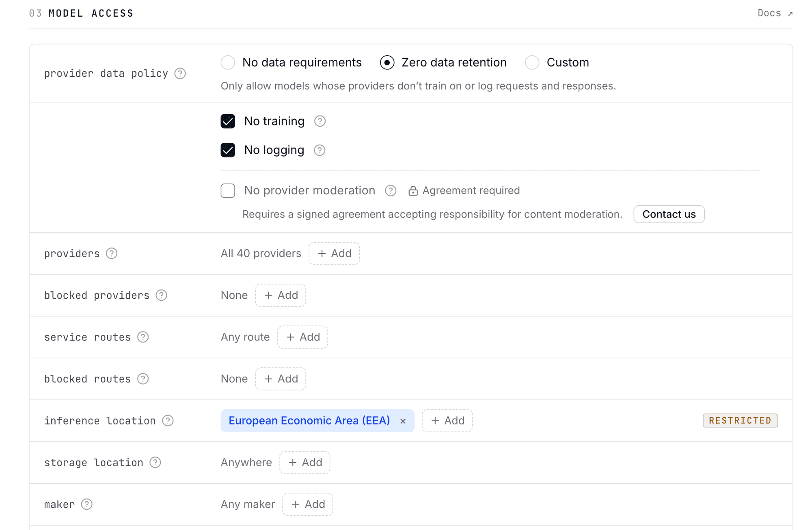The width and height of the screenshot is (812, 530).
Task: Click the 'Any route' value text
Action: coord(245,337)
